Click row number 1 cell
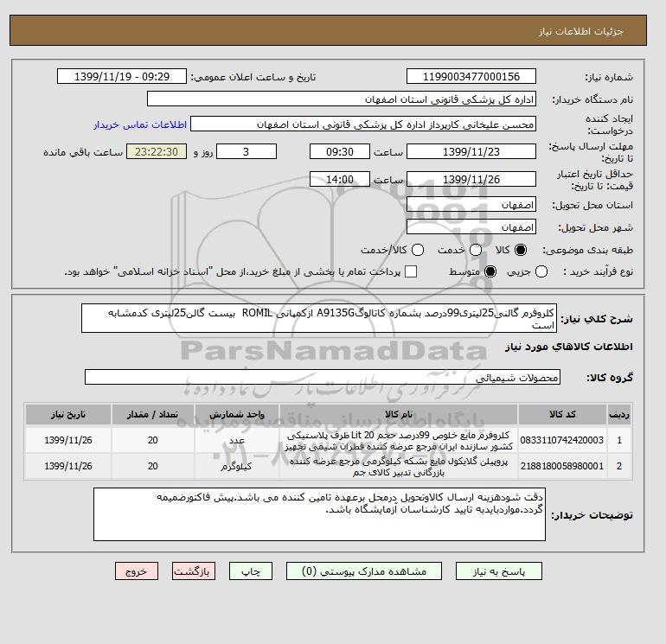The width and height of the screenshot is (666, 644). [619, 440]
